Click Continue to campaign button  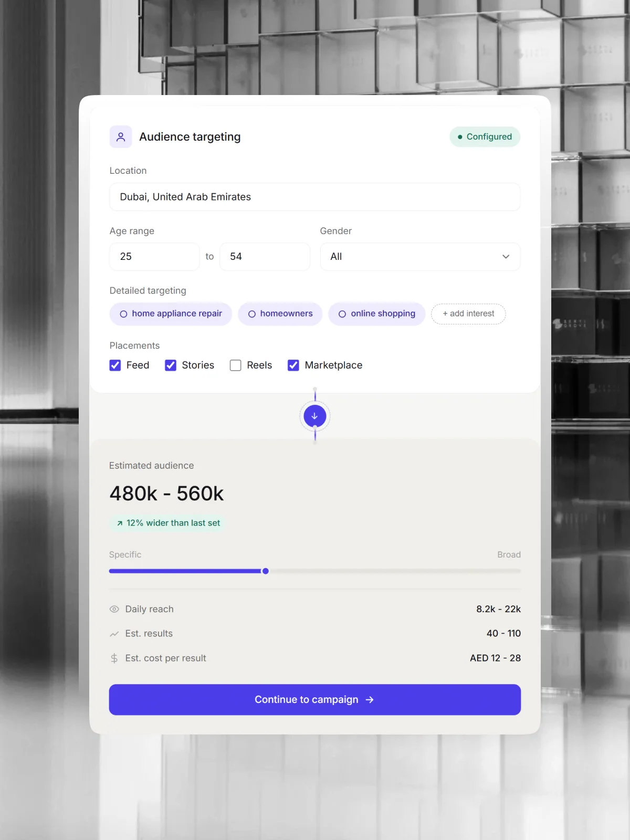pyautogui.click(x=315, y=700)
